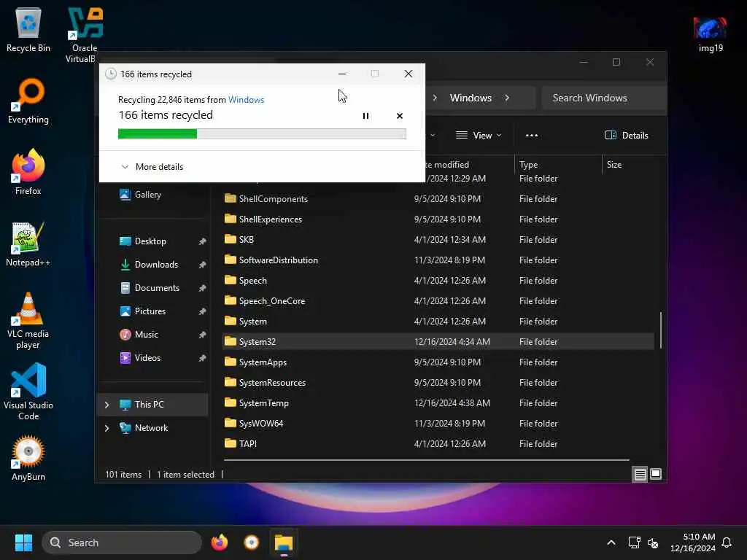747x560 pixels.
Task: Open the View dropdown in Explorer
Action: point(479,135)
